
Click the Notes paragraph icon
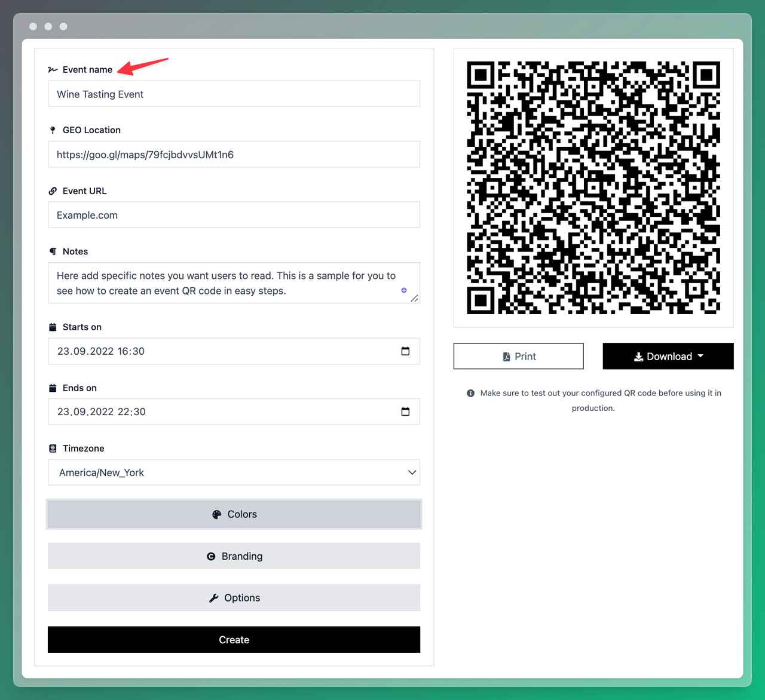[x=53, y=251]
